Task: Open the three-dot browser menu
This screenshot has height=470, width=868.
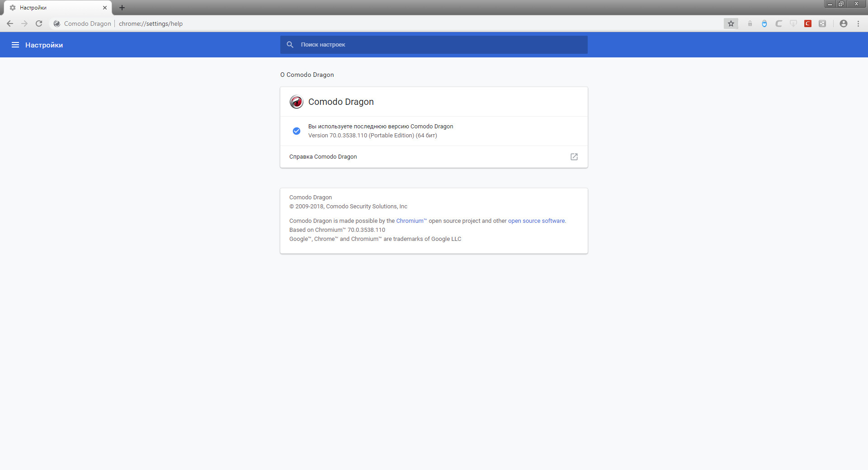Action: 858,23
